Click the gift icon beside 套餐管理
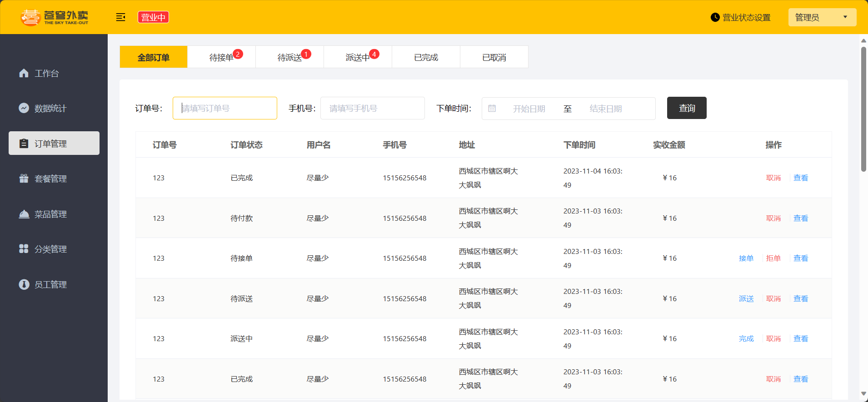Image resolution: width=868 pixels, height=402 pixels. pos(24,179)
